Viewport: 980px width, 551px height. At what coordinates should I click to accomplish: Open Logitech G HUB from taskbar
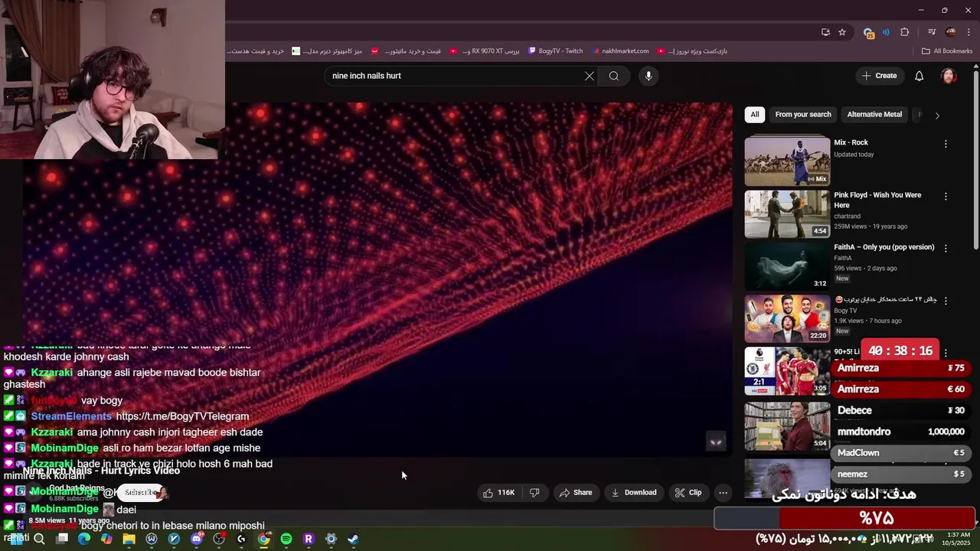[x=241, y=539]
